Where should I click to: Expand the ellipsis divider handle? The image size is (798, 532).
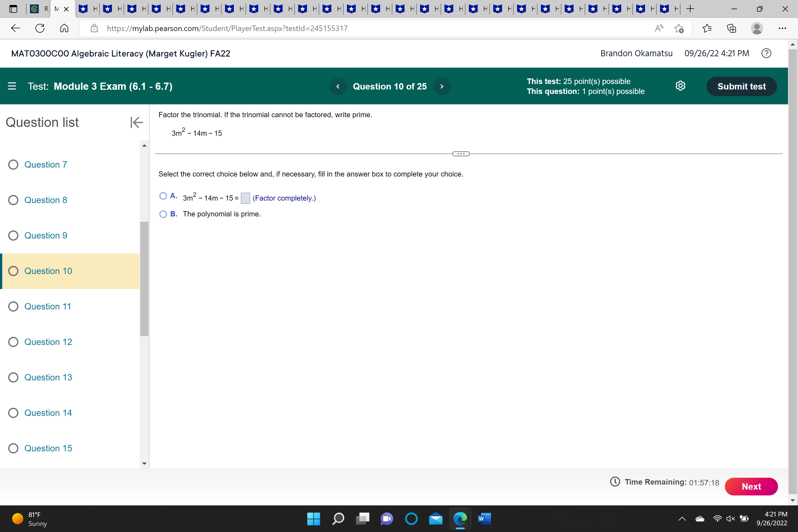click(x=461, y=154)
